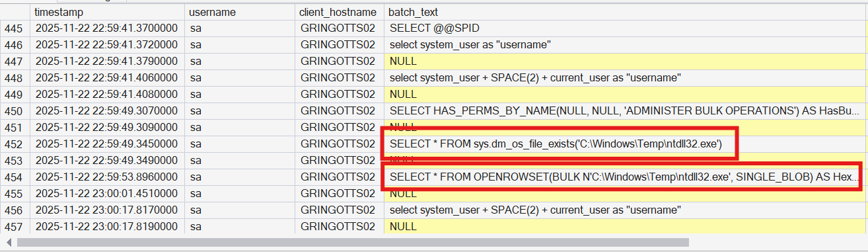Sort by the timestamp column header
The width and height of the screenshot is (868, 252).
click(107, 13)
